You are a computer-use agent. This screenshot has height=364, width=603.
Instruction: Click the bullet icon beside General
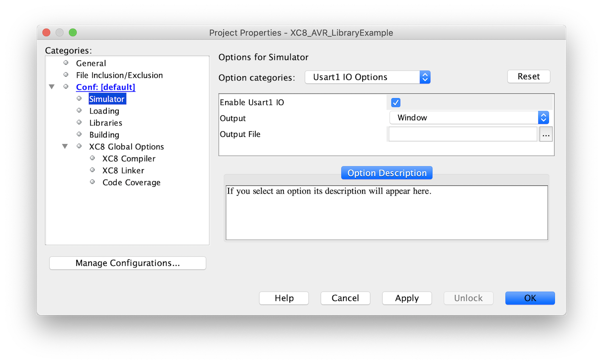coord(66,63)
